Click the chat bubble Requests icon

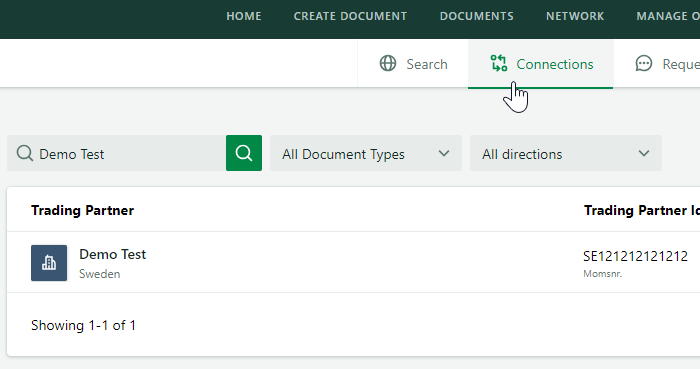644,63
